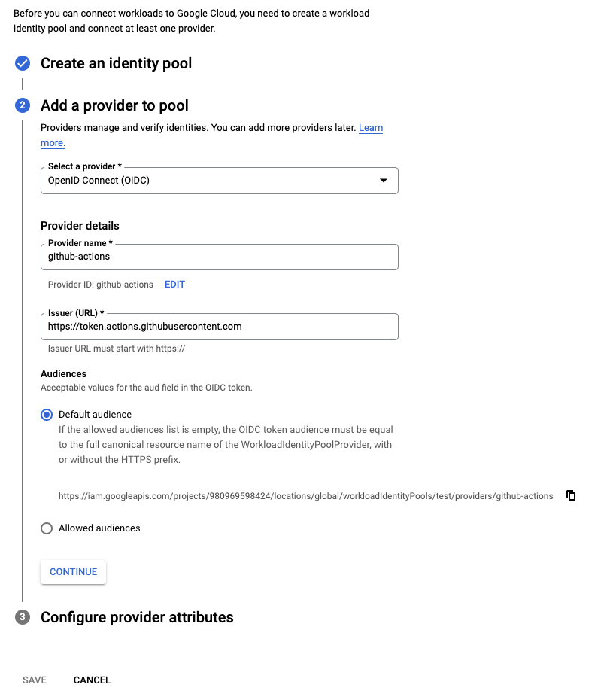Screen dimensions: 616x697
Task: Focus the Issuer (URL) text field
Action: click(x=220, y=327)
